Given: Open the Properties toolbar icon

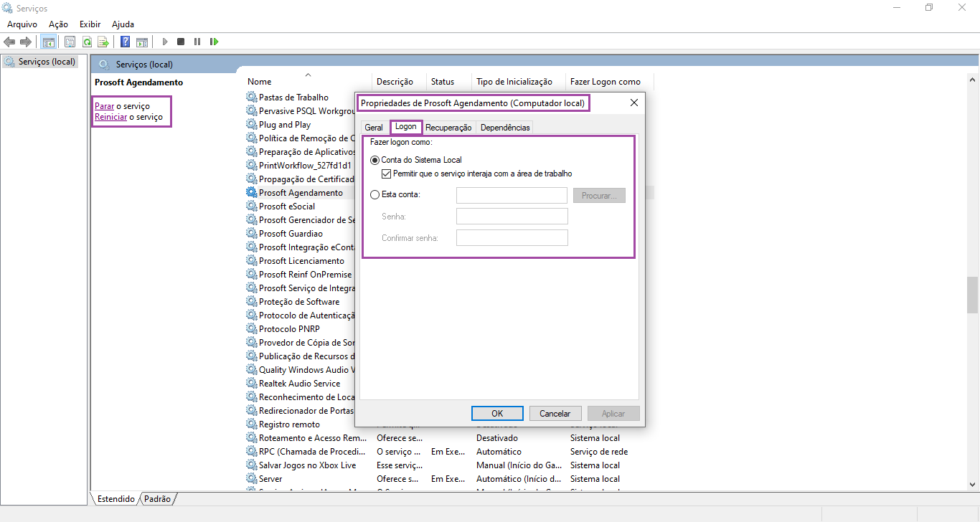Looking at the screenshot, I should coord(70,42).
